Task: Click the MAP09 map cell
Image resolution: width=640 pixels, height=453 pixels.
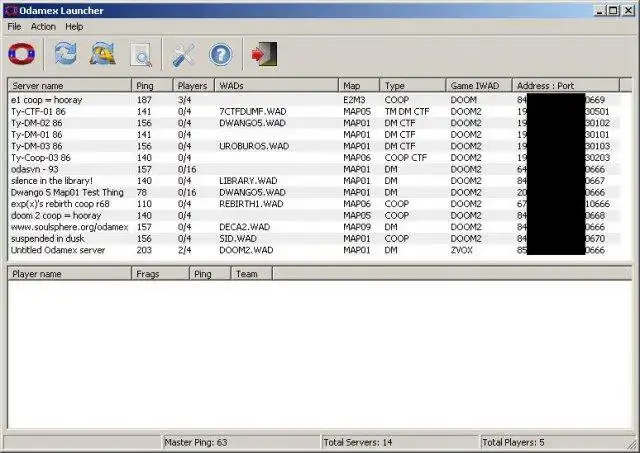Action: pyautogui.click(x=357, y=227)
